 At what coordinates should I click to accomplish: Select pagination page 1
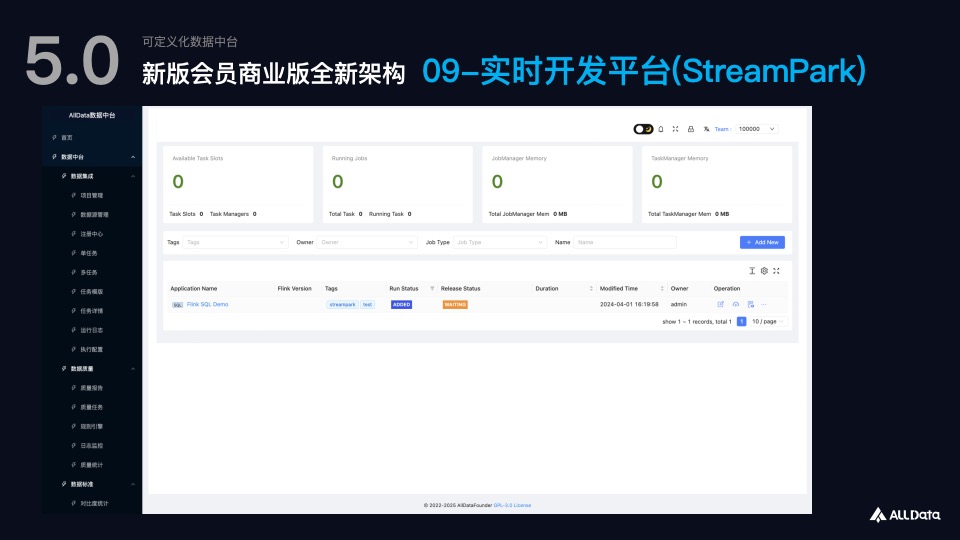741,321
